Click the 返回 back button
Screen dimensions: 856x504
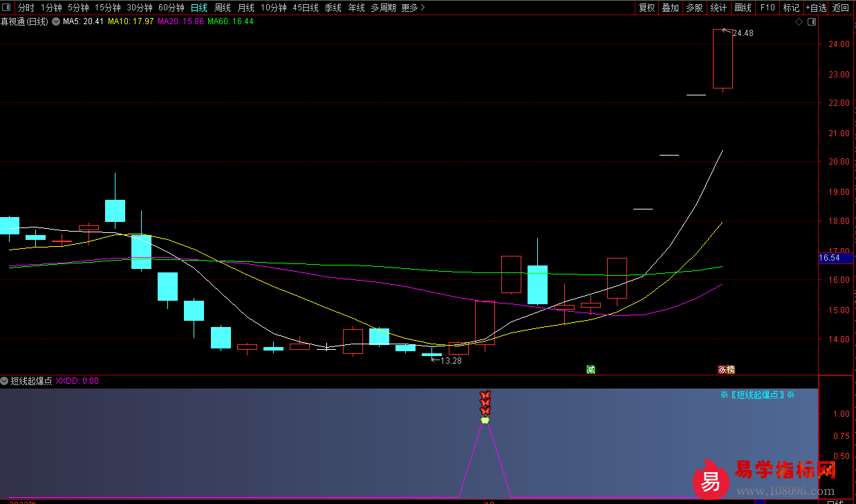(841, 8)
